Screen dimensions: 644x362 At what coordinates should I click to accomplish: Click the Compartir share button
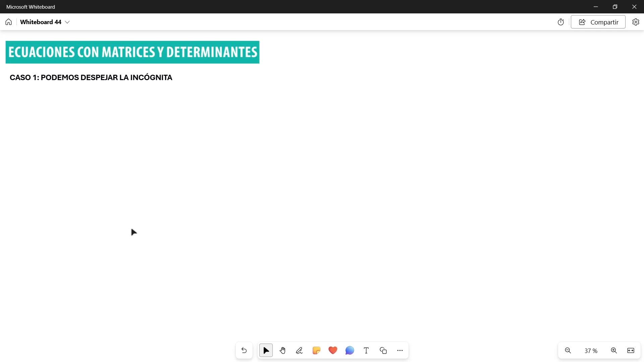pos(598,22)
